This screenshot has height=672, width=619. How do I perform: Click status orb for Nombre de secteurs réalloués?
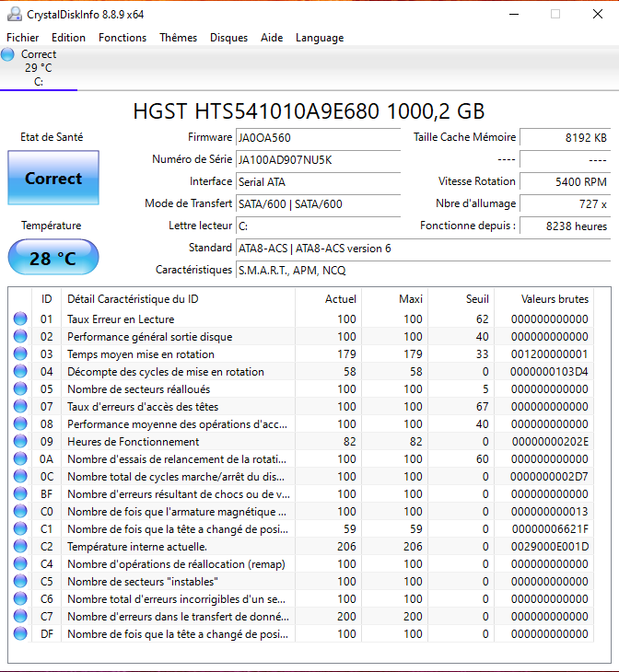20,388
